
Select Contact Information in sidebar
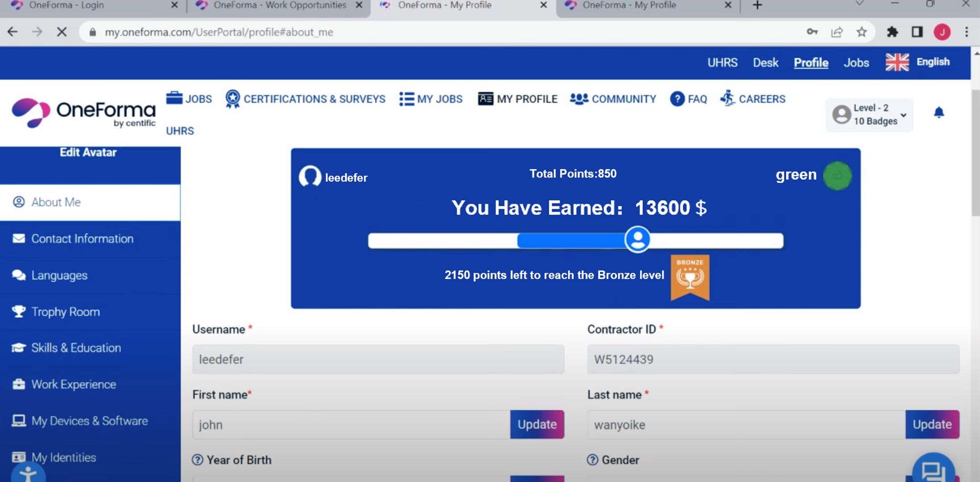(x=90, y=239)
